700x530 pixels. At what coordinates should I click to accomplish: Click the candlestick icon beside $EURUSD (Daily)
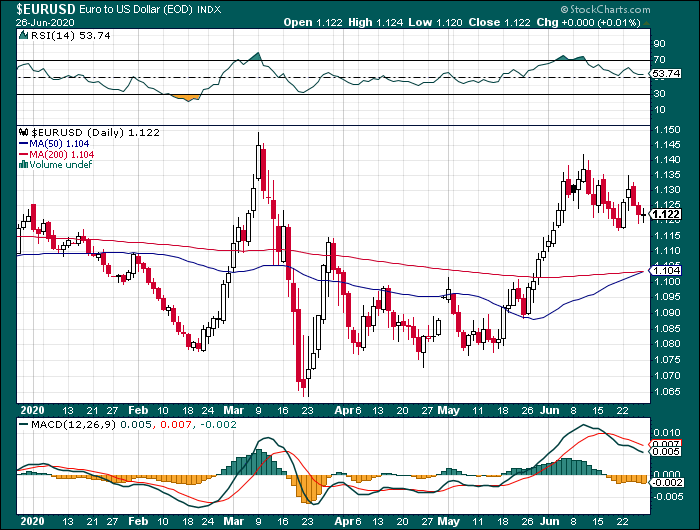[x=25, y=133]
